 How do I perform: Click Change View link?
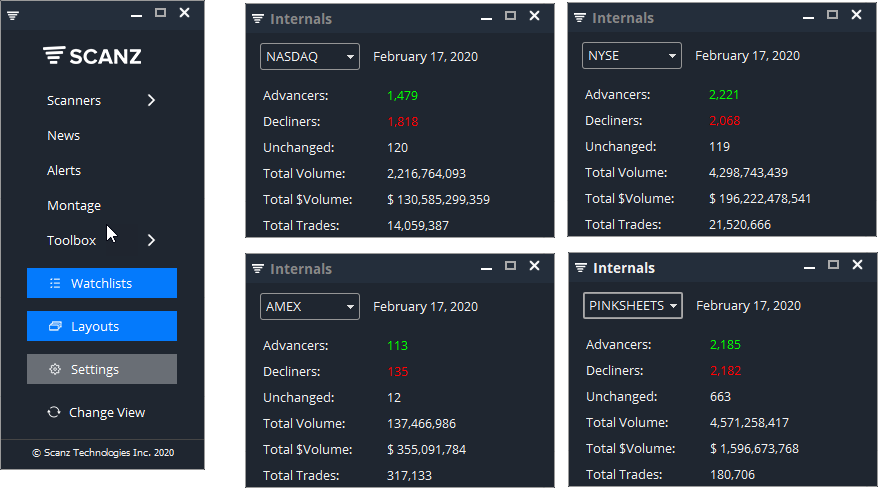(107, 413)
